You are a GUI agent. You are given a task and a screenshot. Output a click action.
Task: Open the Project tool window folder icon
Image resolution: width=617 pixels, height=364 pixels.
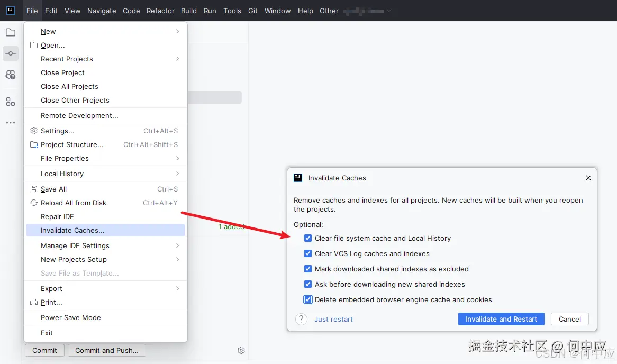[x=11, y=32]
